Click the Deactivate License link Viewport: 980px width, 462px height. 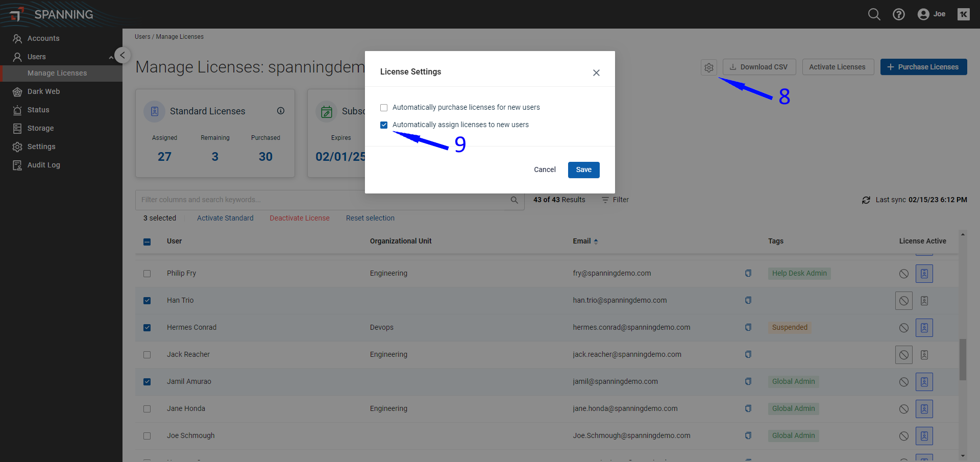[x=300, y=218]
